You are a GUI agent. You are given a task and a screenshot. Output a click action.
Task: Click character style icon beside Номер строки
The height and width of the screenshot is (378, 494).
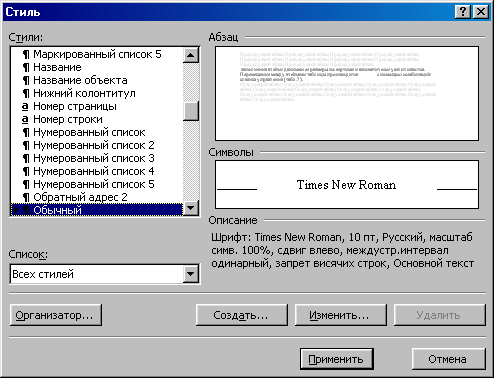25,120
